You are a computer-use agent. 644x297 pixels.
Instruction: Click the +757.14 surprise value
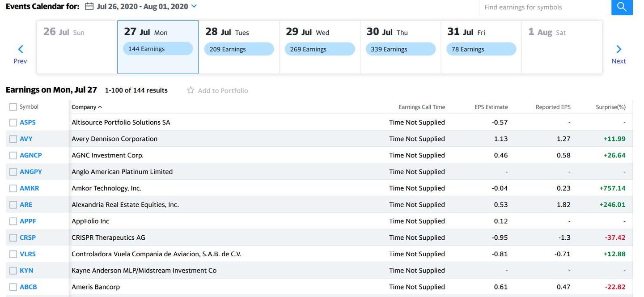click(612, 188)
